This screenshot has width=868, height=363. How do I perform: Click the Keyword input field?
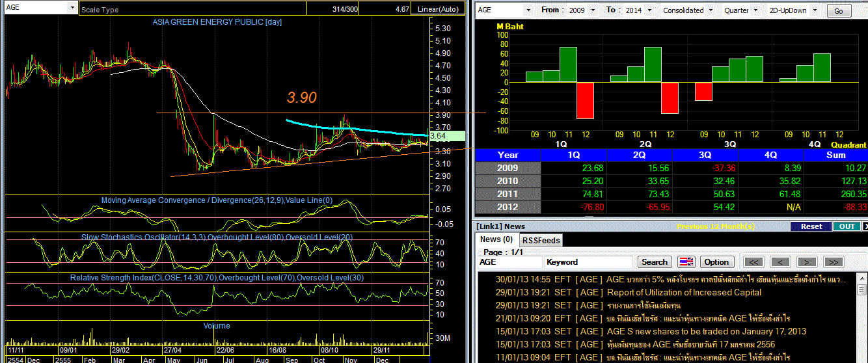589,262
